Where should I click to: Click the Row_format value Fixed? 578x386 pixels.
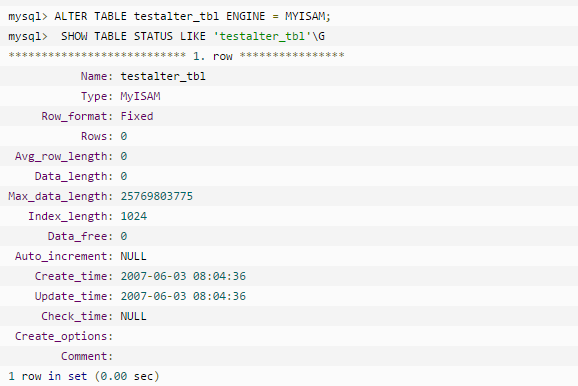(137, 116)
